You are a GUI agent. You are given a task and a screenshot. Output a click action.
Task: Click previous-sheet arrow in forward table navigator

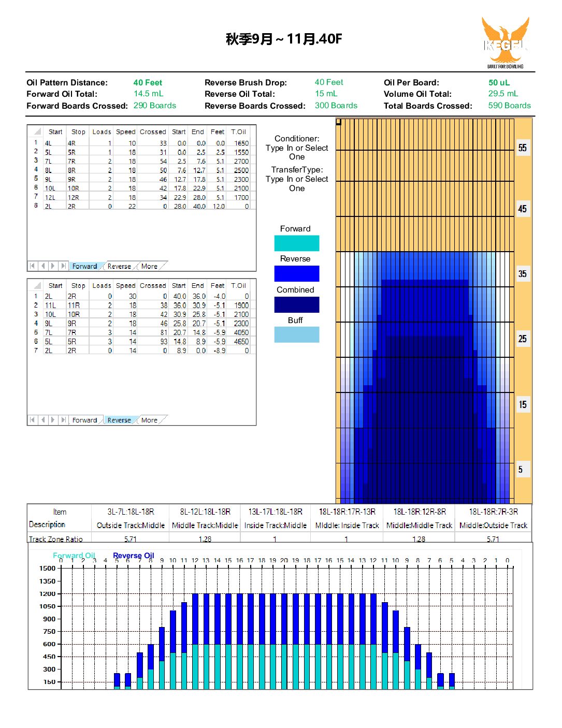pyautogui.click(x=42, y=266)
